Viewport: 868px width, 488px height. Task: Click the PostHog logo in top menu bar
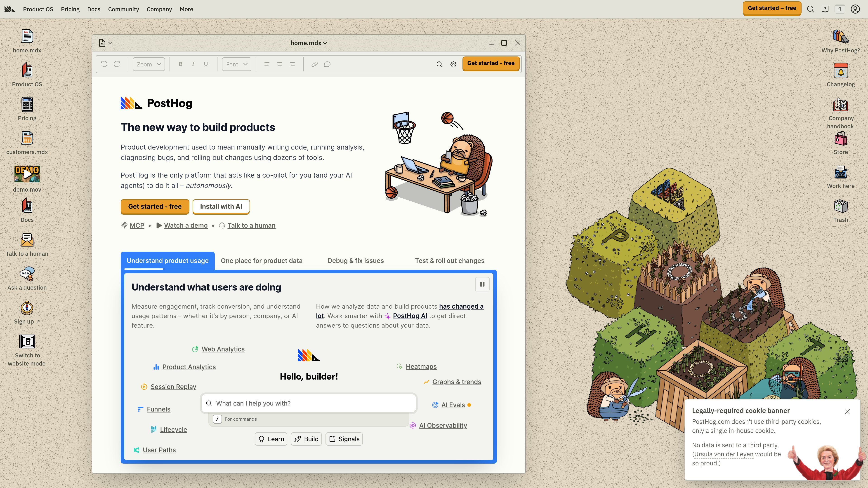click(10, 9)
